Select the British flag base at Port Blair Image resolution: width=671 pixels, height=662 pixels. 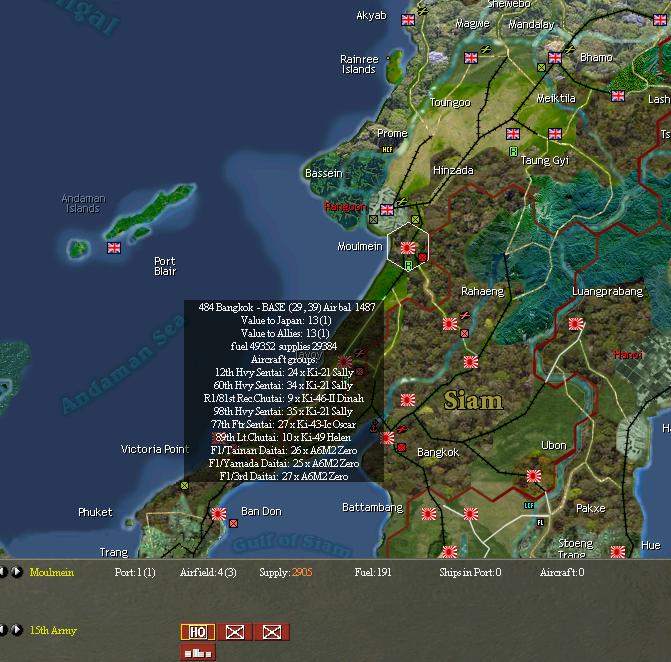(x=114, y=248)
